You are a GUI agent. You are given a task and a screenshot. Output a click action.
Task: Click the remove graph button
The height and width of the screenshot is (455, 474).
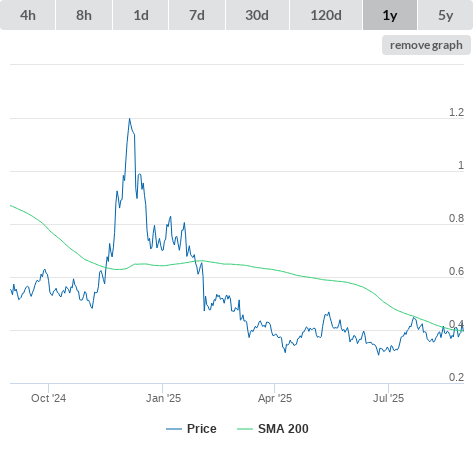click(426, 45)
